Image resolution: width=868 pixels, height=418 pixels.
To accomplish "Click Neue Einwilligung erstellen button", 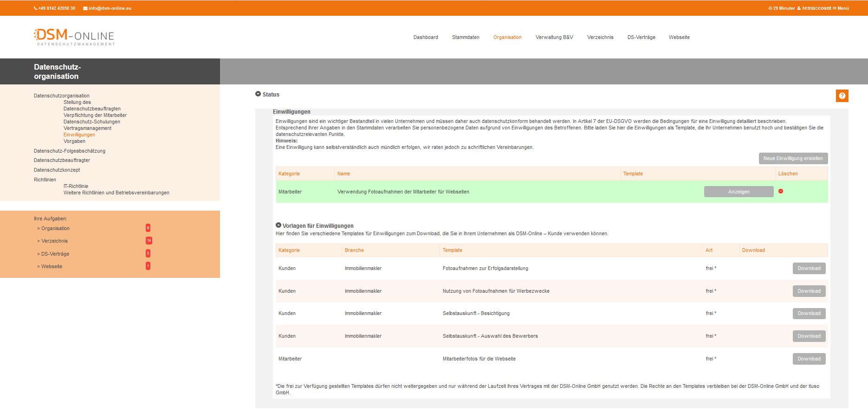I will click(793, 158).
